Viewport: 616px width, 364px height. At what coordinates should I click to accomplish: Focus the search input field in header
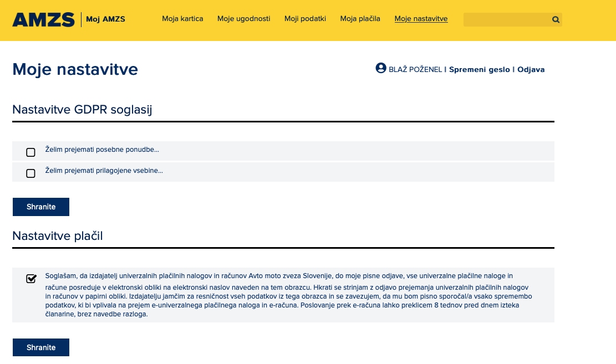click(506, 20)
